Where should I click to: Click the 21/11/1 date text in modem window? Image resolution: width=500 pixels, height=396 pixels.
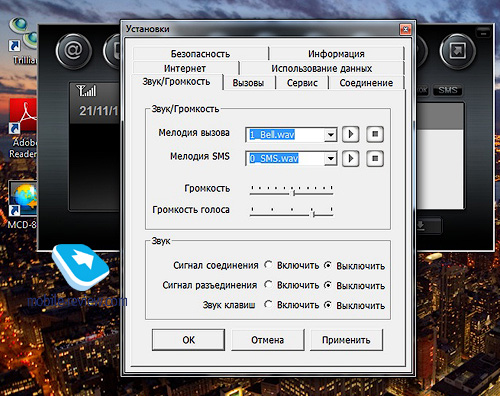99,111
